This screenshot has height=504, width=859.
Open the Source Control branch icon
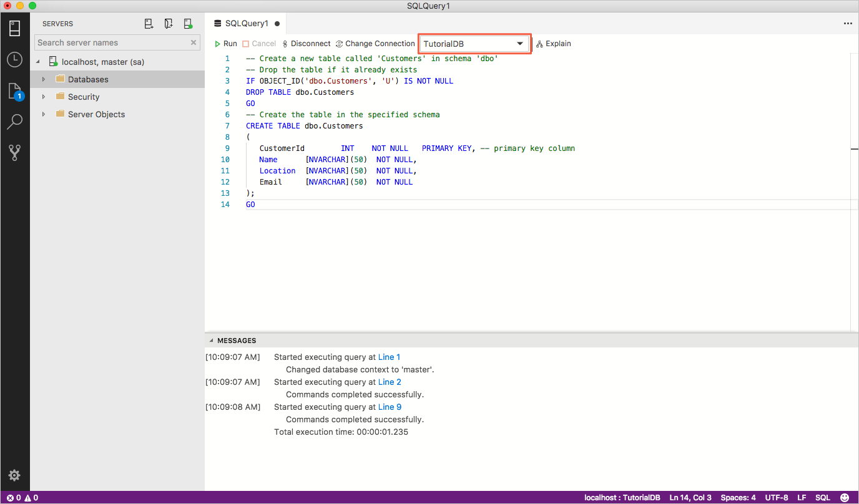pos(15,153)
